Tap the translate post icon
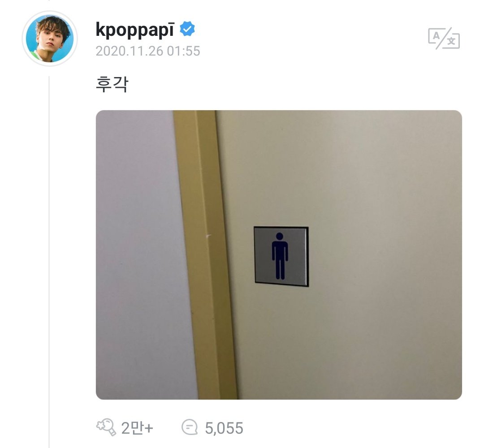This screenshot has width=484, height=448. pos(444,38)
